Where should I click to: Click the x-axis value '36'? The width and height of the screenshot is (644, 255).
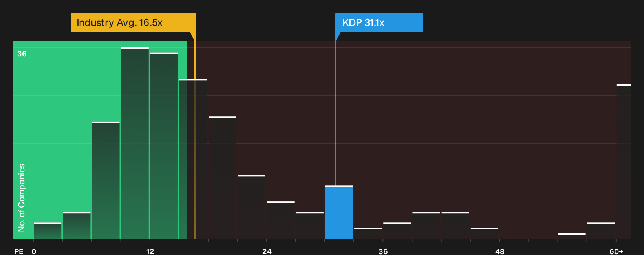(x=383, y=251)
